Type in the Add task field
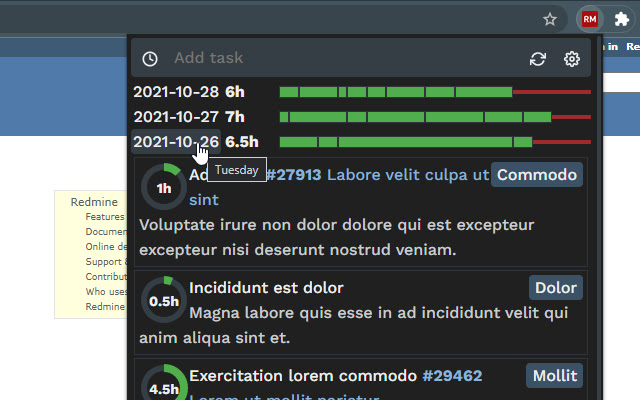The image size is (640, 400). coord(340,59)
